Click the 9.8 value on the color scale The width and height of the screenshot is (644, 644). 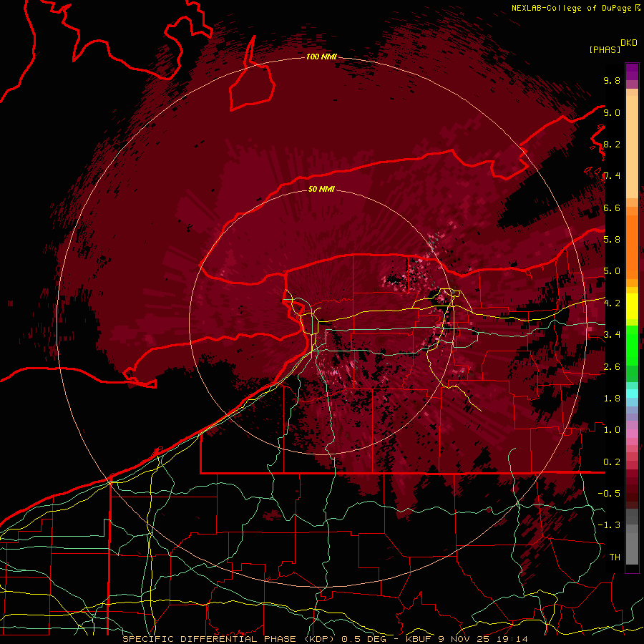coord(612,80)
